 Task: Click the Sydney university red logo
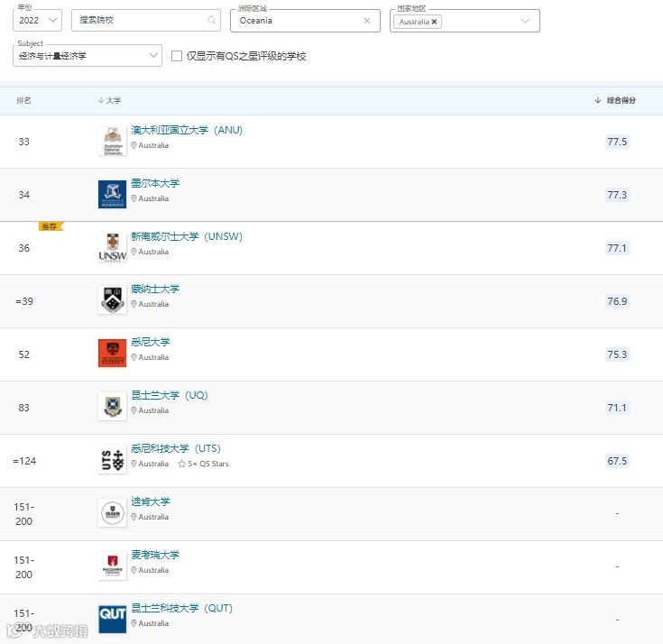[112, 353]
